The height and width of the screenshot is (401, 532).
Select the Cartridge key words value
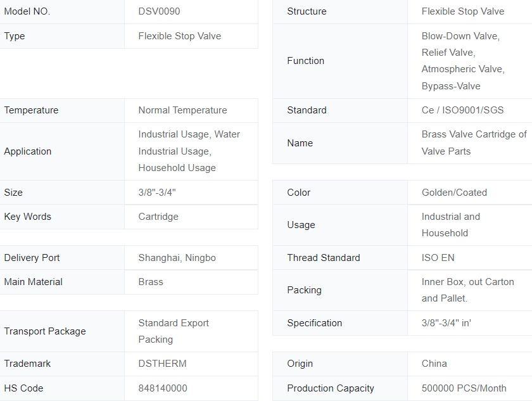tap(158, 217)
